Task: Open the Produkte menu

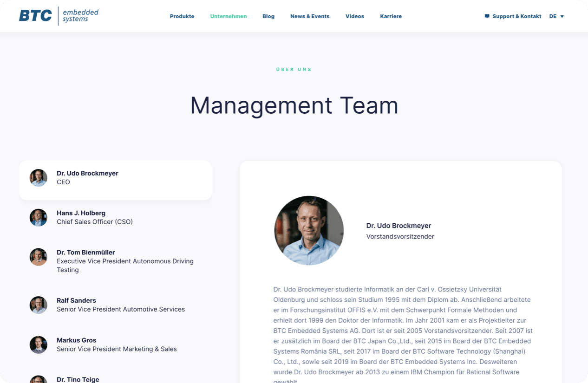Action: [x=182, y=16]
